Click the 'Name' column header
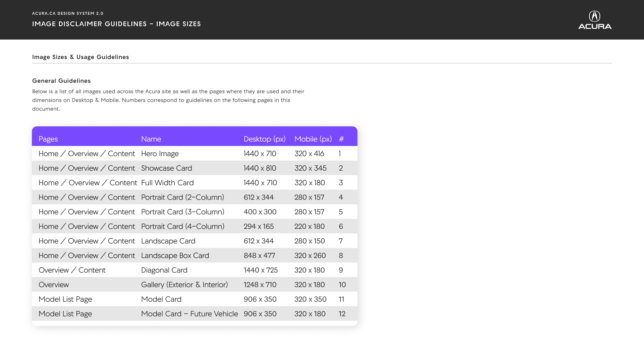 point(151,139)
